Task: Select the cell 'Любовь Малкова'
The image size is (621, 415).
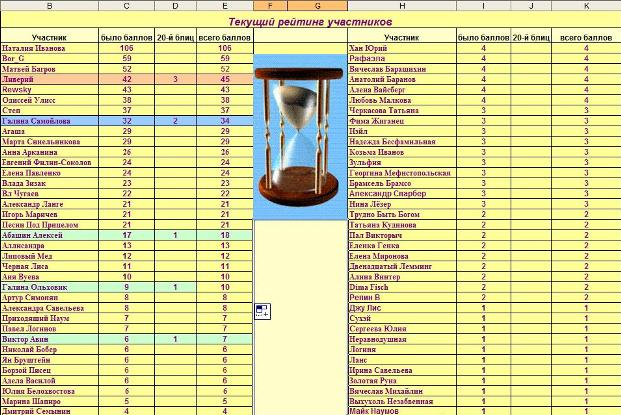Action: click(x=402, y=100)
